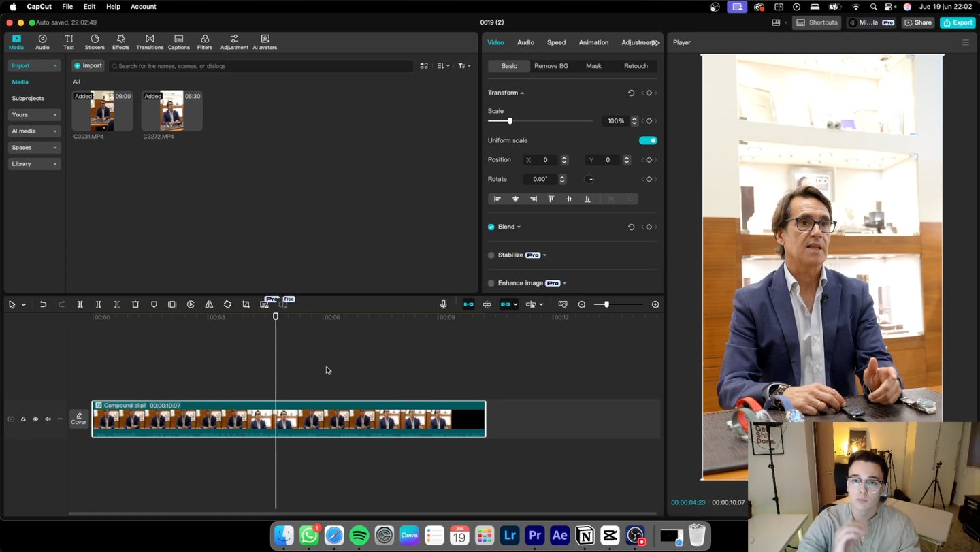Viewport: 980px width, 552px height.
Task: Click the zoom out timeline minus icon
Action: pyautogui.click(x=582, y=304)
